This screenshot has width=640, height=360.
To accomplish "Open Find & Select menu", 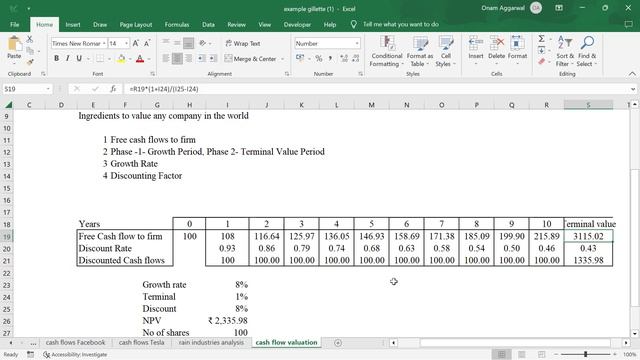I will coord(587,51).
